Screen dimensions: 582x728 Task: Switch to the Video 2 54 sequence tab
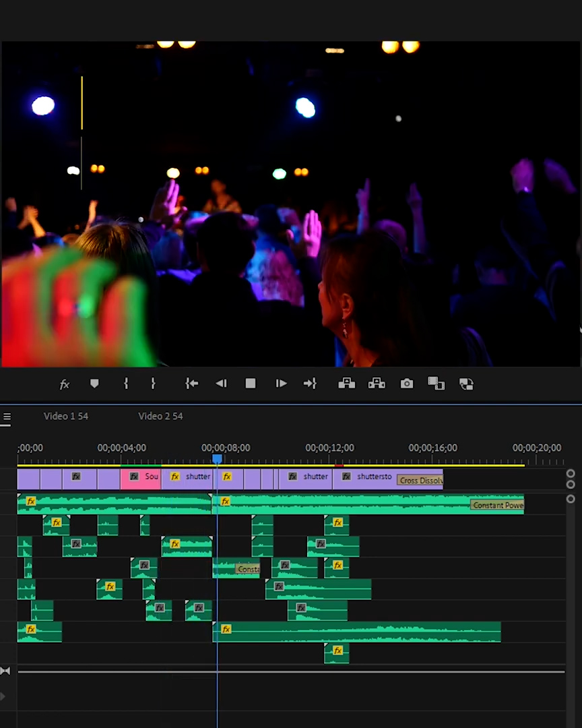point(160,416)
